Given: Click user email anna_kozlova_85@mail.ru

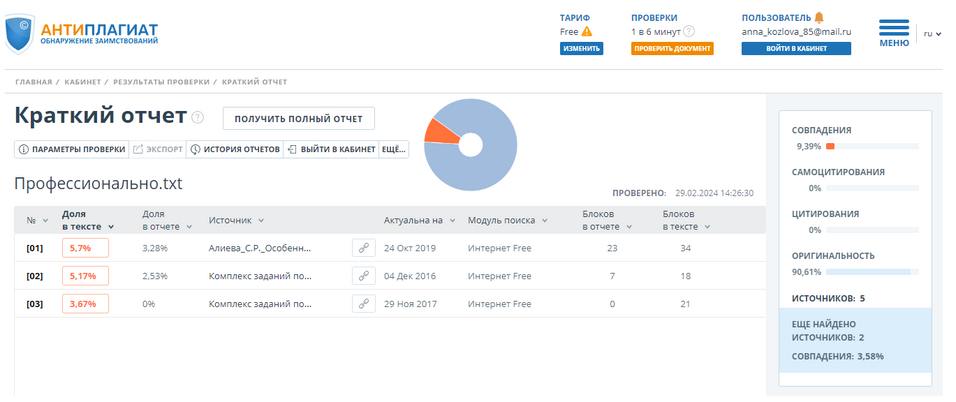Looking at the screenshot, I should click(796, 32).
